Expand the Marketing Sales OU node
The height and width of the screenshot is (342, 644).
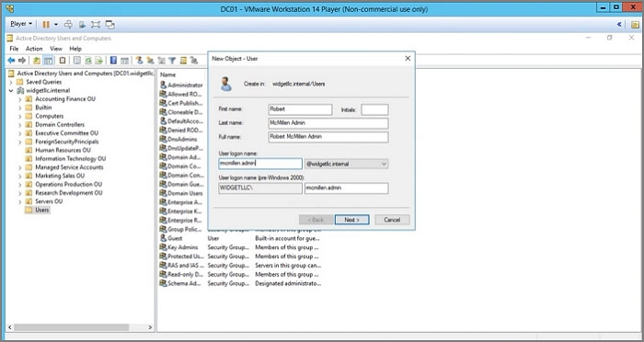point(19,177)
